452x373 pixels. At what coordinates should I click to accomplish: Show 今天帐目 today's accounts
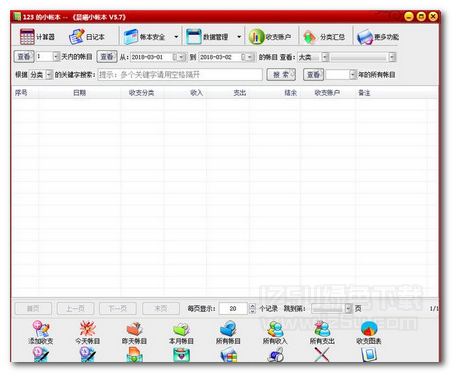pyautogui.click(x=88, y=332)
